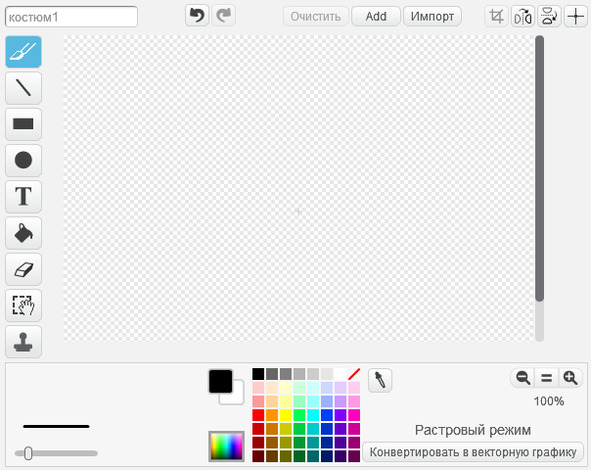The image size is (591, 470).
Task: Click the костюм1 costume name field
Action: tap(71, 17)
